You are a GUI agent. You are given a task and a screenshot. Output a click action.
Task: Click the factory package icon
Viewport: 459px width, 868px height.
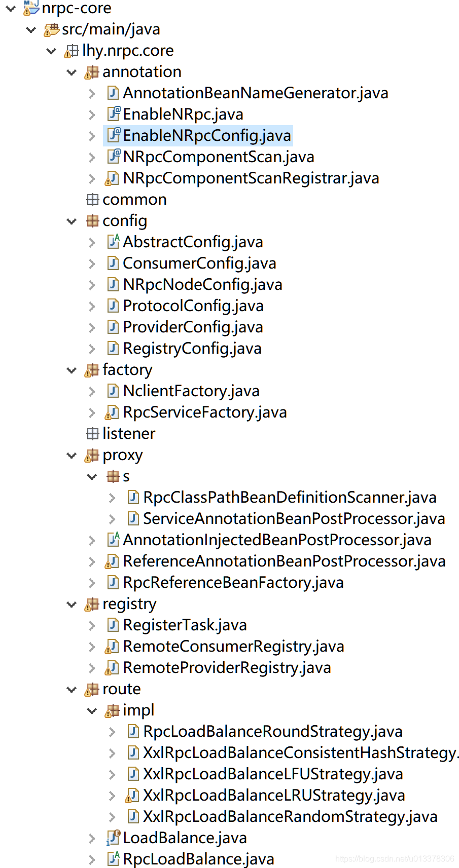92,370
